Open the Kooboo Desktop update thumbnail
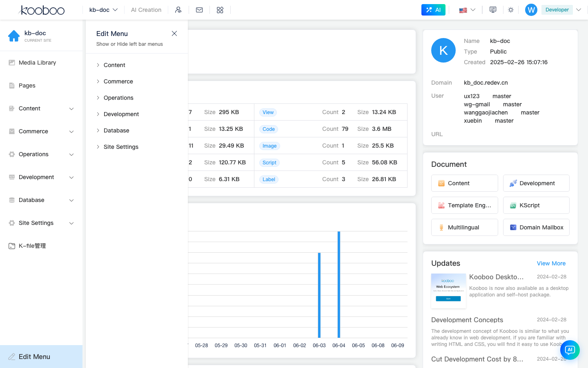 (x=448, y=291)
